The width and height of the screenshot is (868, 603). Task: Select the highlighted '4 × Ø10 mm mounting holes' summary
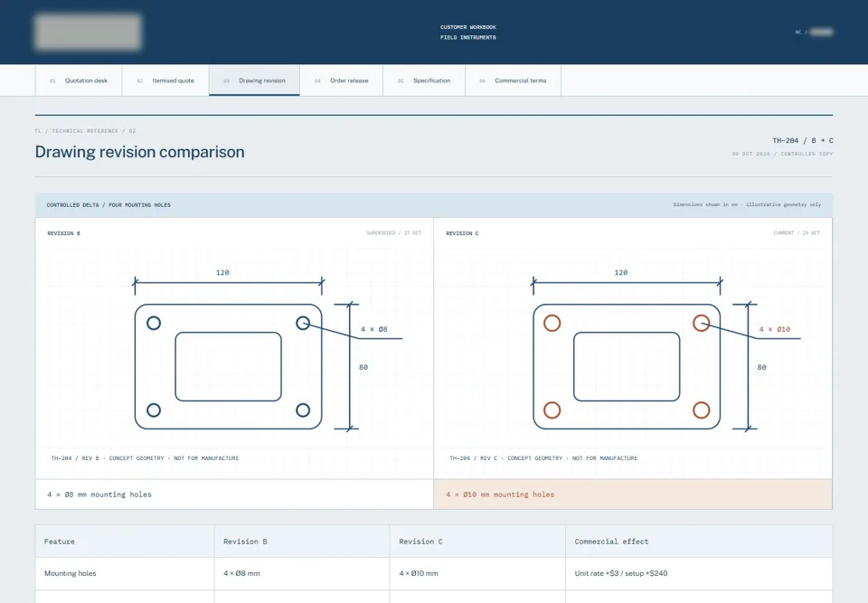click(500, 495)
